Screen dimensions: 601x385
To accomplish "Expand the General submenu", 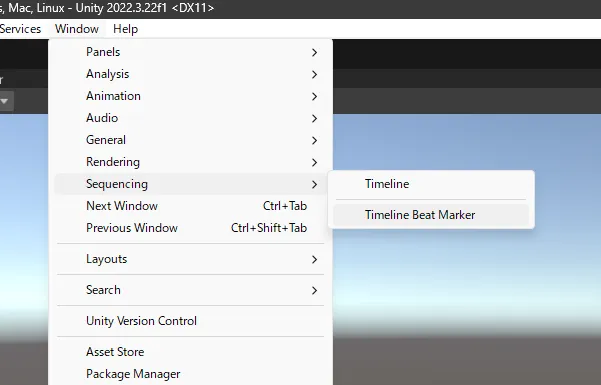I will point(190,140).
